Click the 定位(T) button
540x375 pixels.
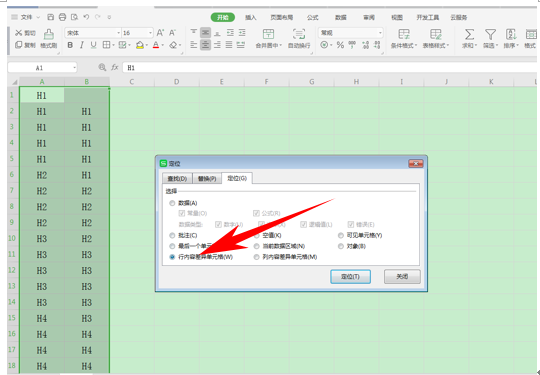[x=350, y=277]
